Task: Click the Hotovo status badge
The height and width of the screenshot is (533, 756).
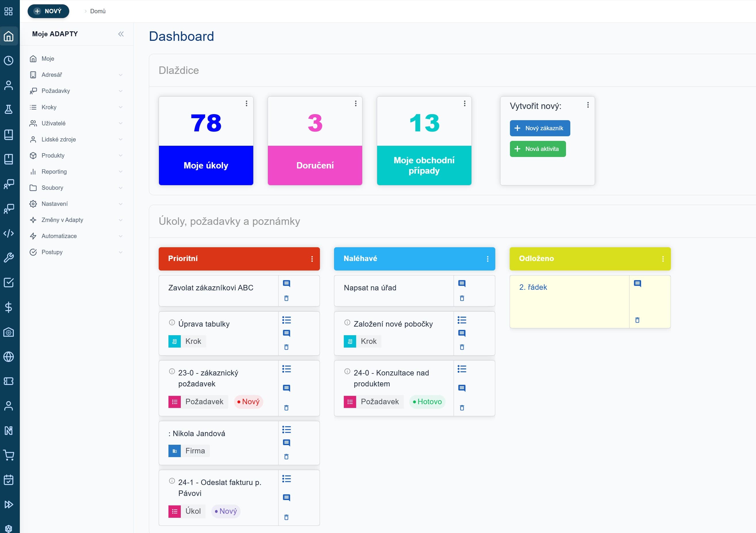Action: click(427, 402)
